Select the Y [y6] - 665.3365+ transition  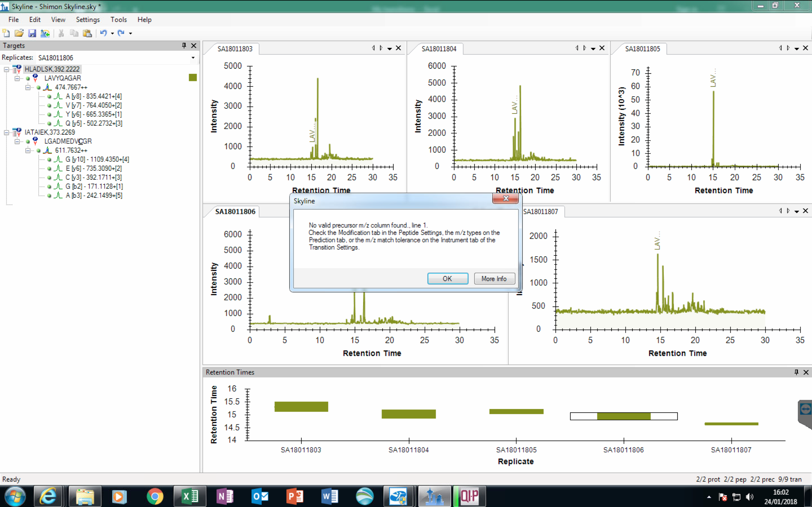[x=94, y=114]
